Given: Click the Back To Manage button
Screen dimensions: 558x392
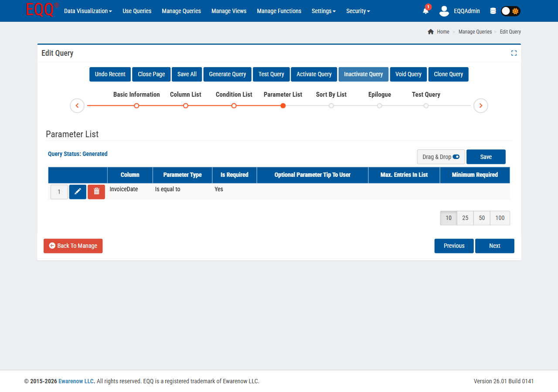Looking at the screenshot, I should [73, 246].
